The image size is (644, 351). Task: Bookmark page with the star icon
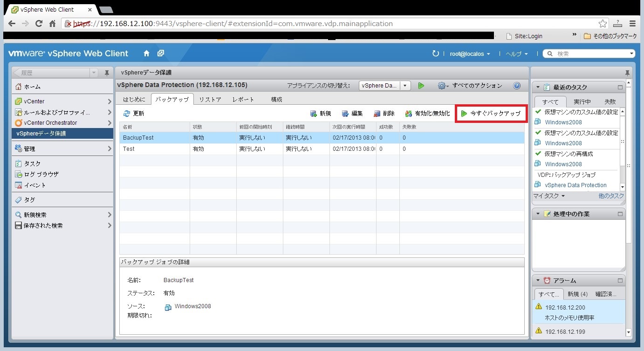[x=603, y=23]
